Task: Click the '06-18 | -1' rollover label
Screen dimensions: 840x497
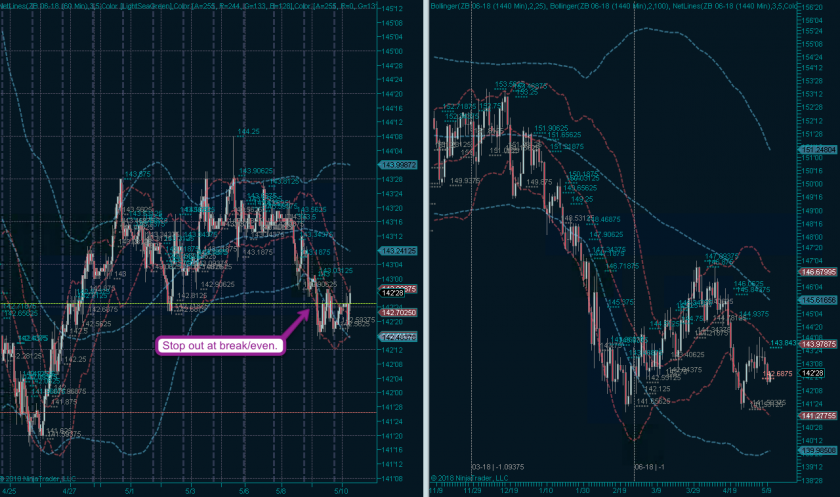Action: coord(650,467)
